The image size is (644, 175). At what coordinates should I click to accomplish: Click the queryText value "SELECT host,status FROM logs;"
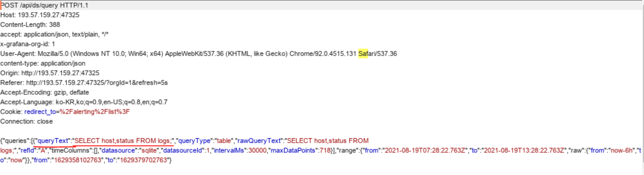coord(124,141)
